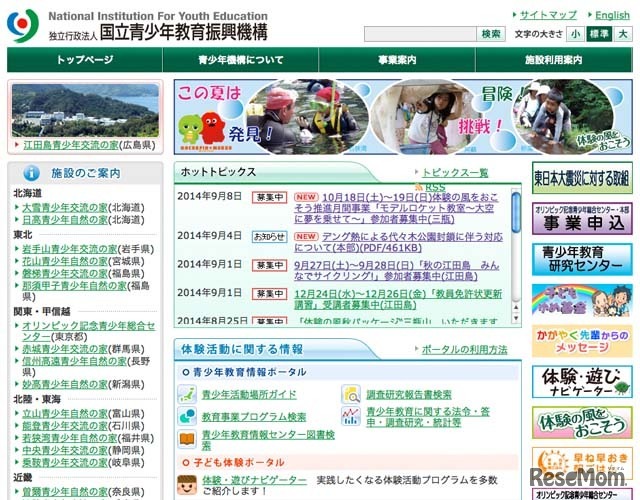Select large text size 大

(x=623, y=34)
